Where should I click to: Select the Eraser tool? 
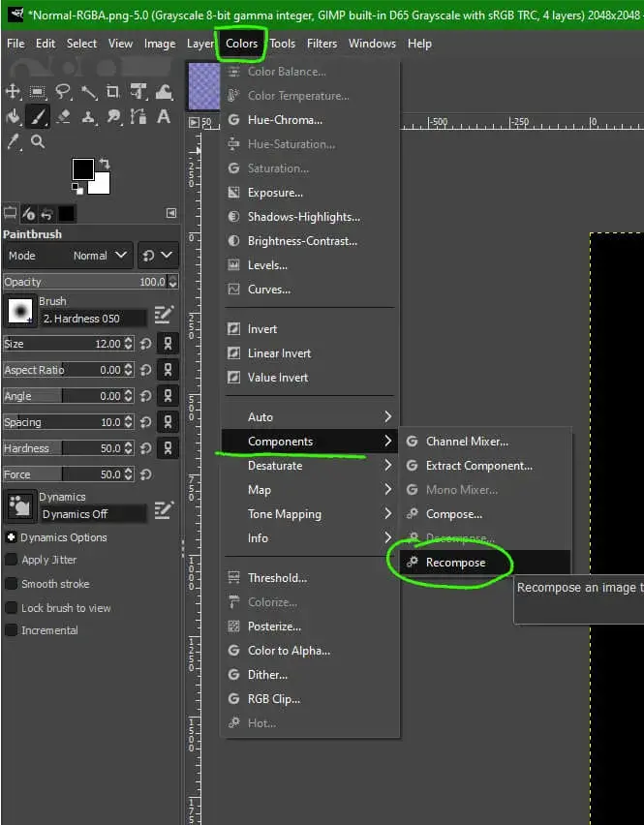pos(64,116)
